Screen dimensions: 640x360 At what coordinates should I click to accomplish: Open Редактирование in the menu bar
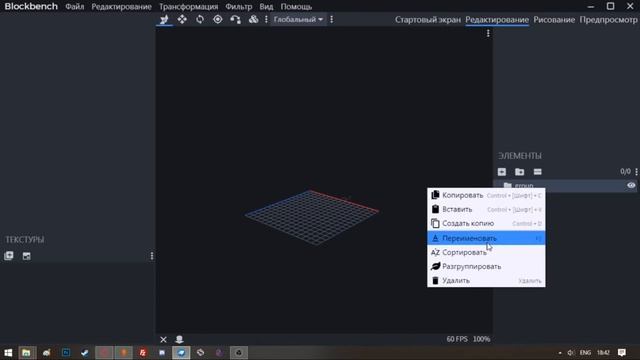click(121, 7)
